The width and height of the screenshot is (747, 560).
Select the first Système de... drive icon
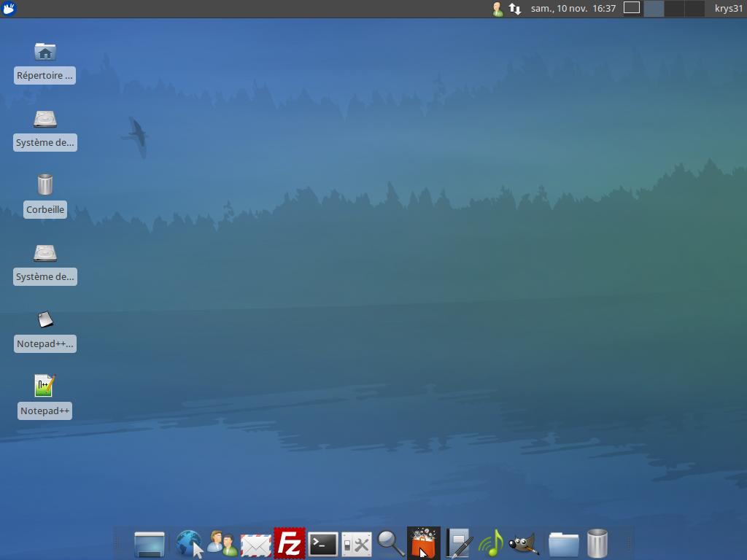point(44,119)
